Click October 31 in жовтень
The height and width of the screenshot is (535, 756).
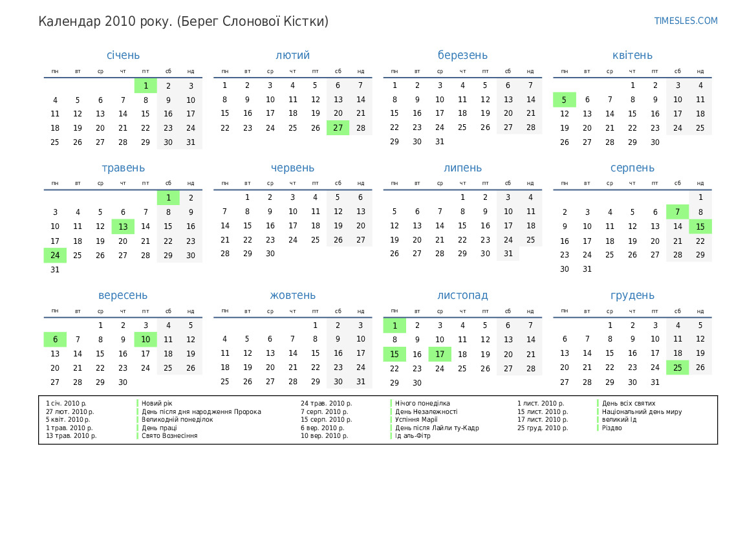(361, 382)
